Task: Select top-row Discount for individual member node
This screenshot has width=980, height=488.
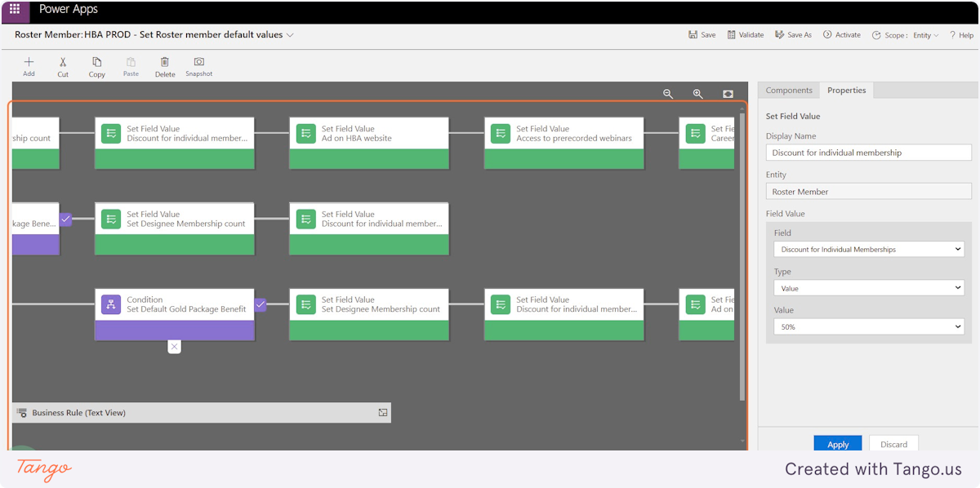Action: (x=174, y=143)
